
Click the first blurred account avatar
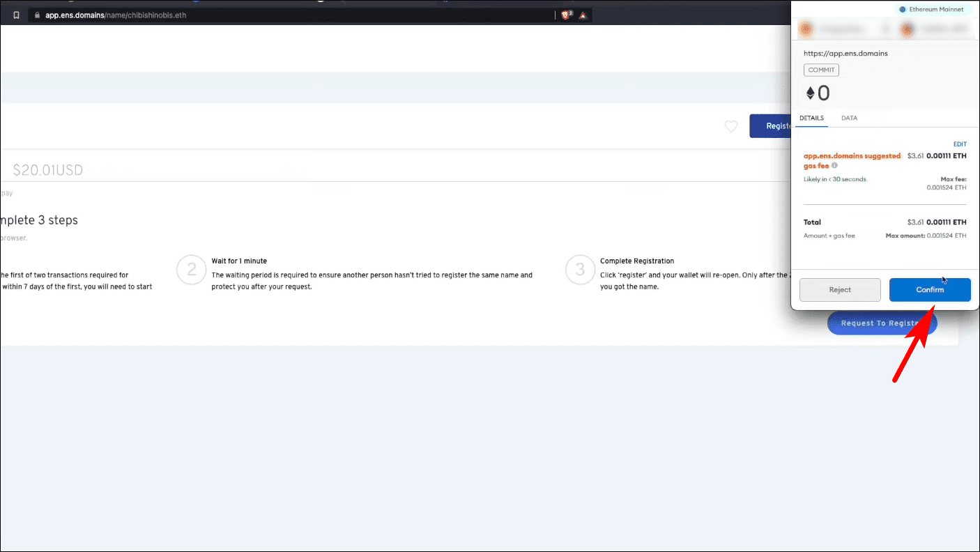tap(806, 29)
